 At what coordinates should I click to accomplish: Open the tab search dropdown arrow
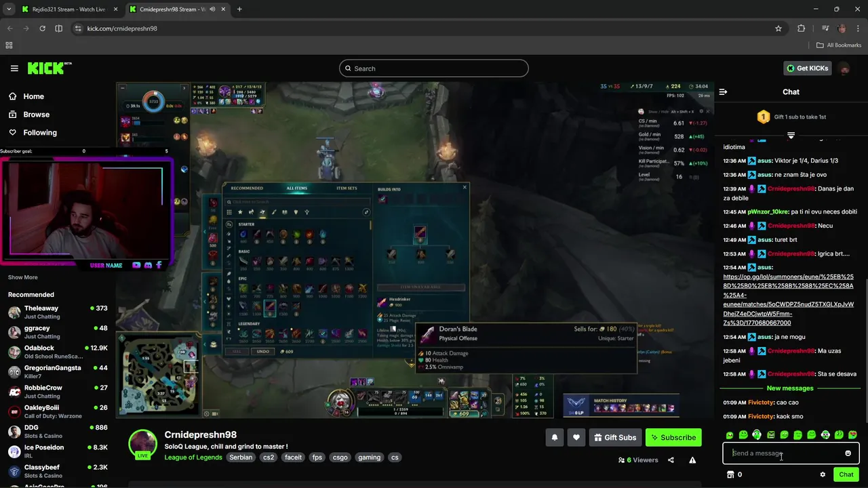click(8, 9)
